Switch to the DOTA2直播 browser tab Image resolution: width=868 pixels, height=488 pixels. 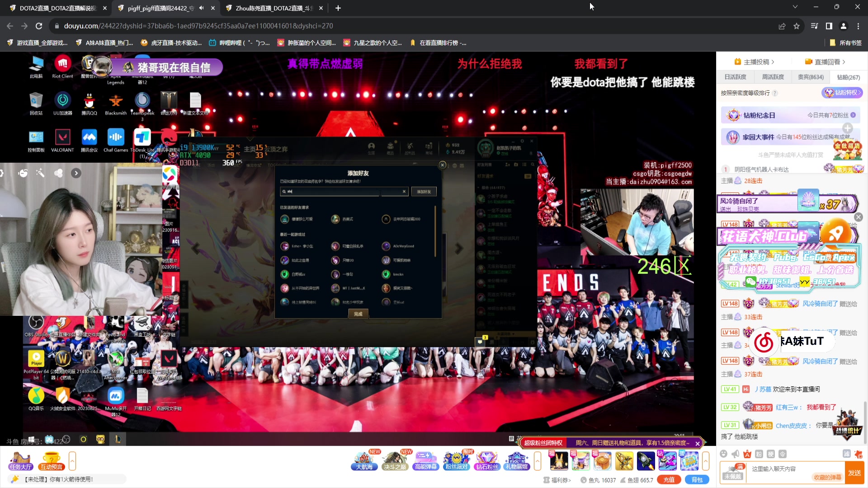coord(57,8)
